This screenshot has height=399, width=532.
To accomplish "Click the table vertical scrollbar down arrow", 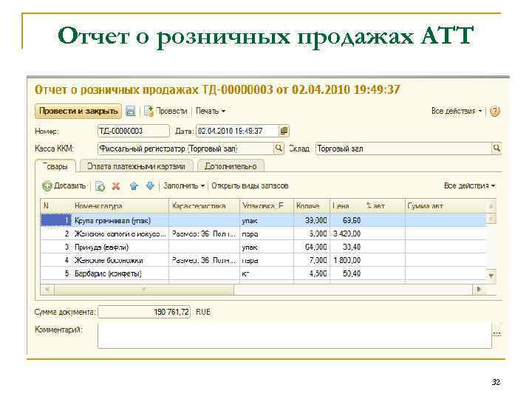I will 491,276.
